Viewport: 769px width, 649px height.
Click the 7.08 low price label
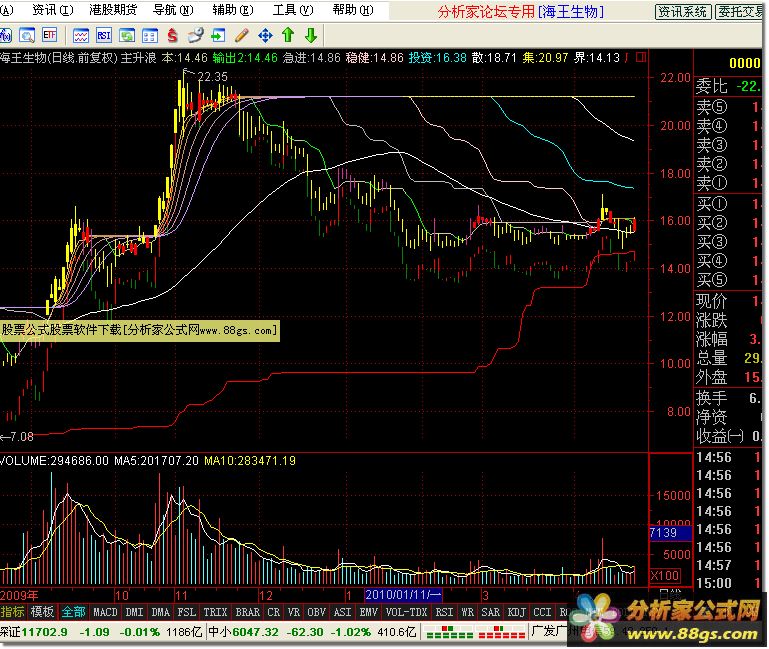tap(21, 437)
